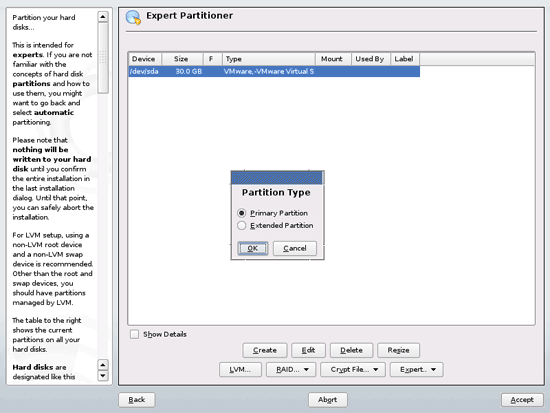This screenshot has width=550, height=413.
Task: Click the help panel scrollbar thumb
Action: click(x=103, y=58)
